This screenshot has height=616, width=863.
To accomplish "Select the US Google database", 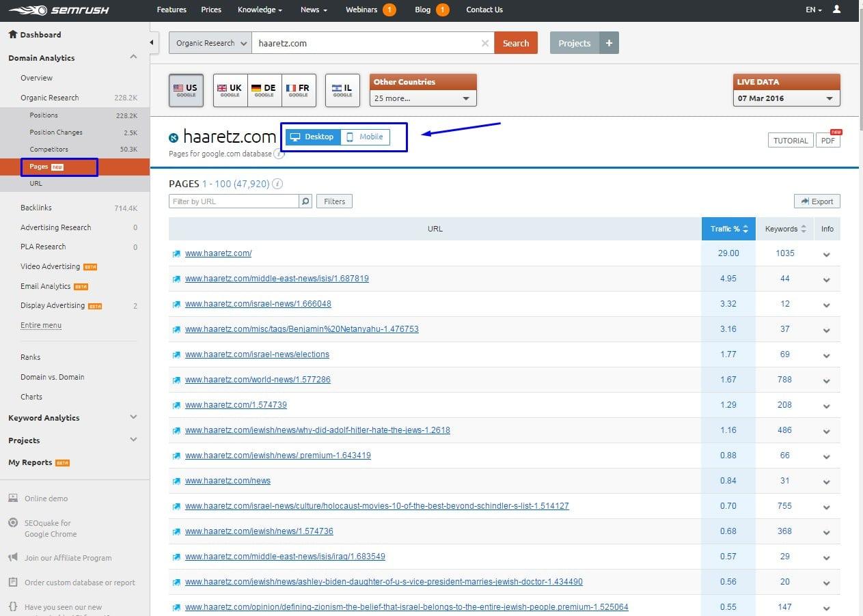I will [x=185, y=91].
